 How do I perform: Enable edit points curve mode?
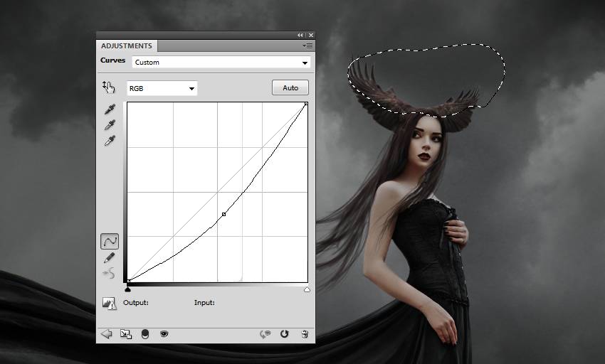coord(110,242)
